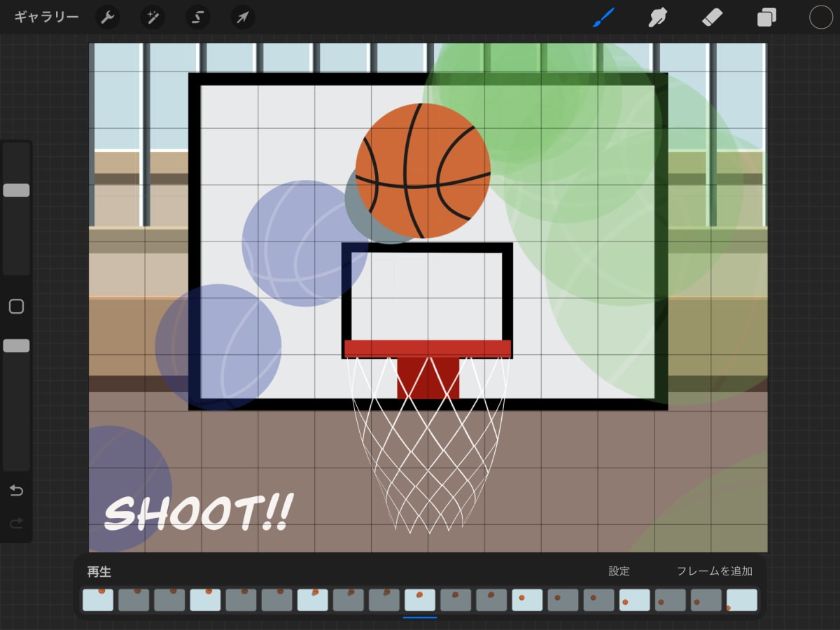
Task: Select the Eraser tool
Action: click(x=712, y=17)
